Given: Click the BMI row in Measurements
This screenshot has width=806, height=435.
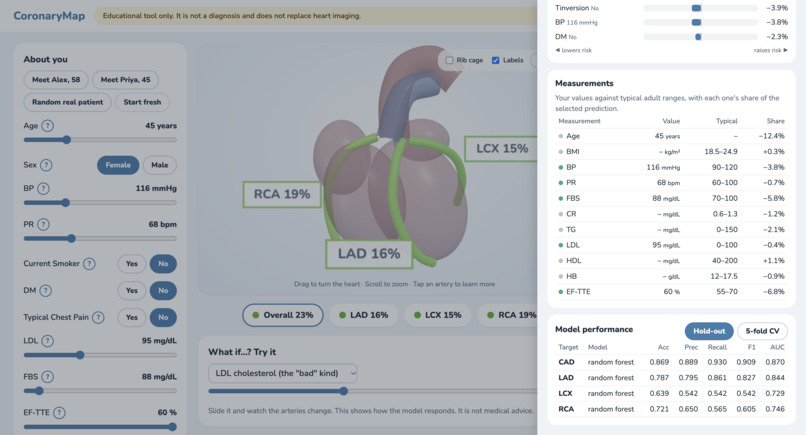Looking at the screenshot, I should point(671,151).
